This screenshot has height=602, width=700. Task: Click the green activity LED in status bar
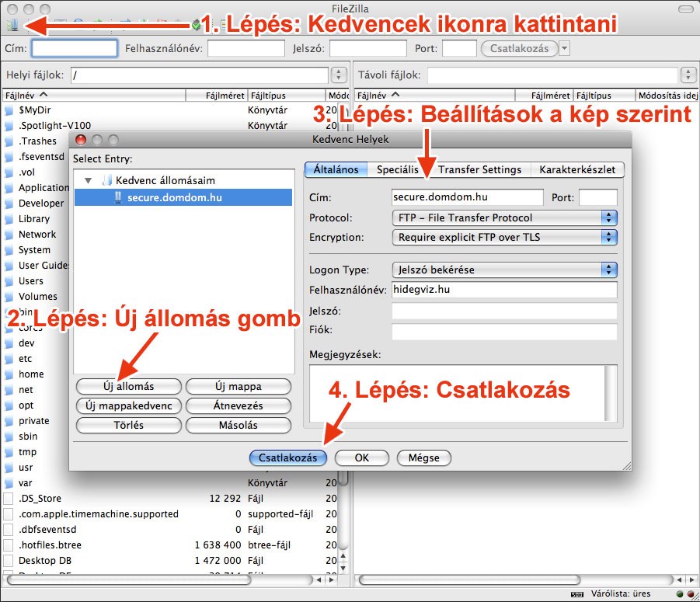pyautogui.click(x=680, y=594)
